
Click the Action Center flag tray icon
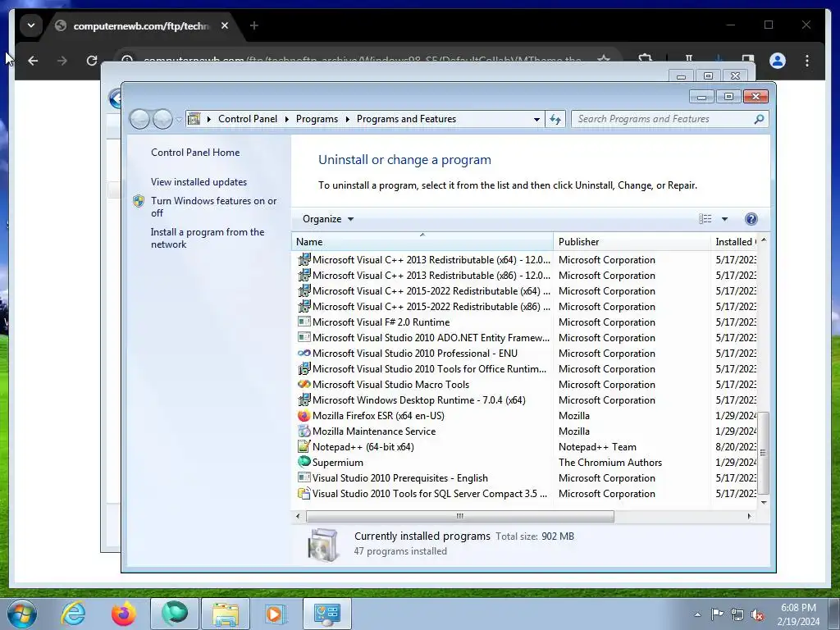(717, 614)
